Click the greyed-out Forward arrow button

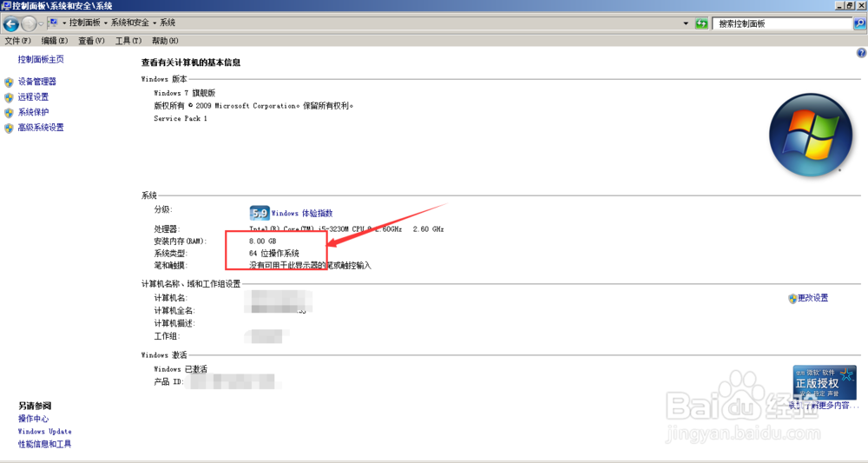(x=29, y=23)
